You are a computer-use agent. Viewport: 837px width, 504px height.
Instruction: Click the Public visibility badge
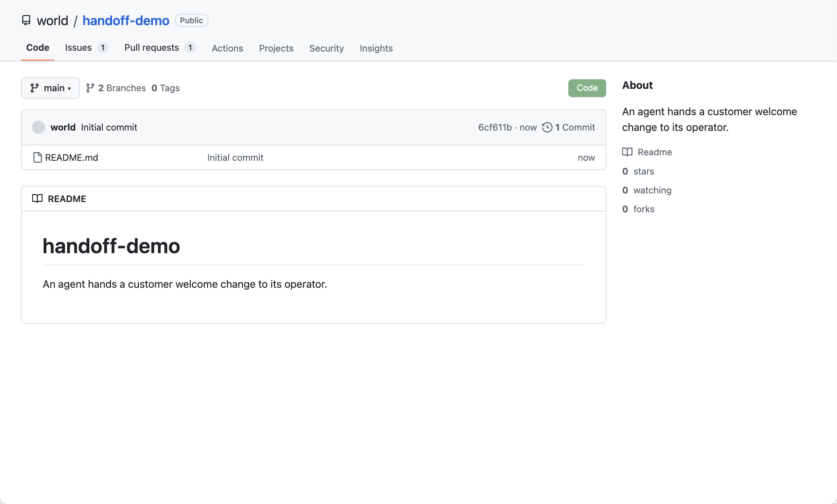pos(191,20)
